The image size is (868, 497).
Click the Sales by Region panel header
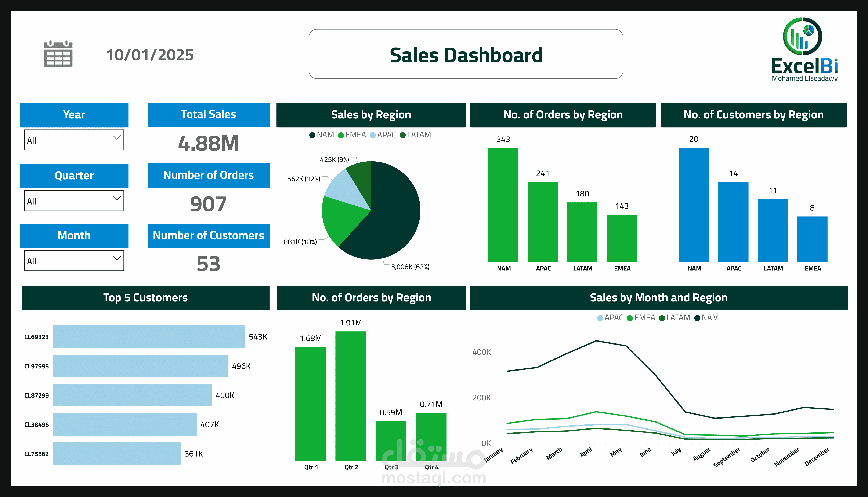click(371, 115)
